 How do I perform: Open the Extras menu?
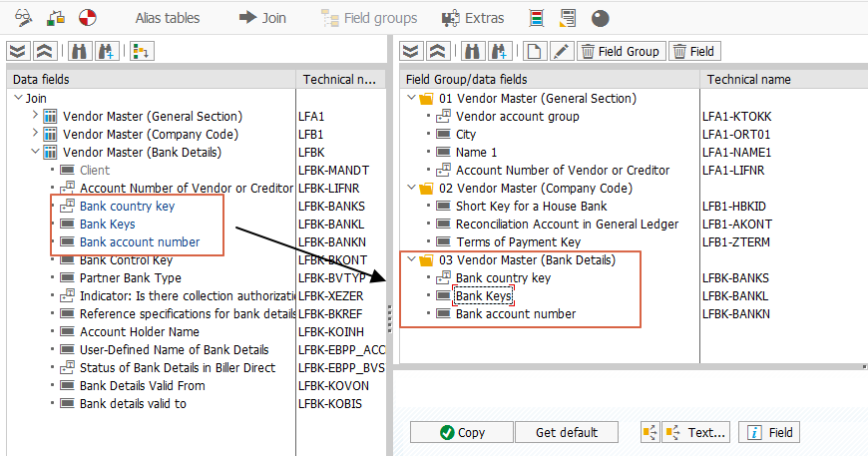point(473,18)
